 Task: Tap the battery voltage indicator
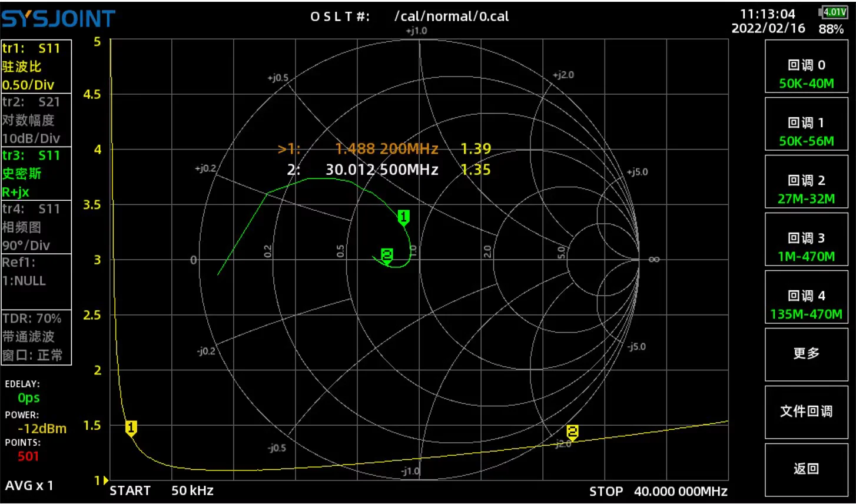pyautogui.click(x=832, y=12)
